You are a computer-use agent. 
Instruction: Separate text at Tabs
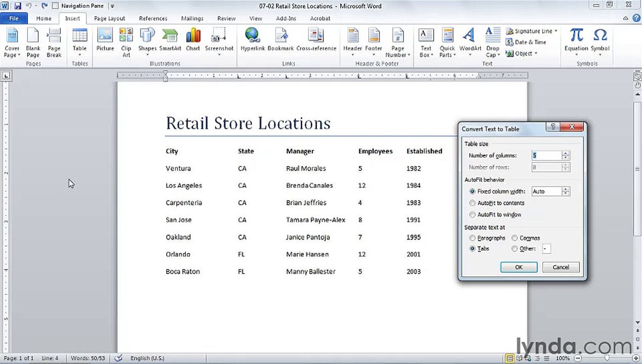pos(473,249)
